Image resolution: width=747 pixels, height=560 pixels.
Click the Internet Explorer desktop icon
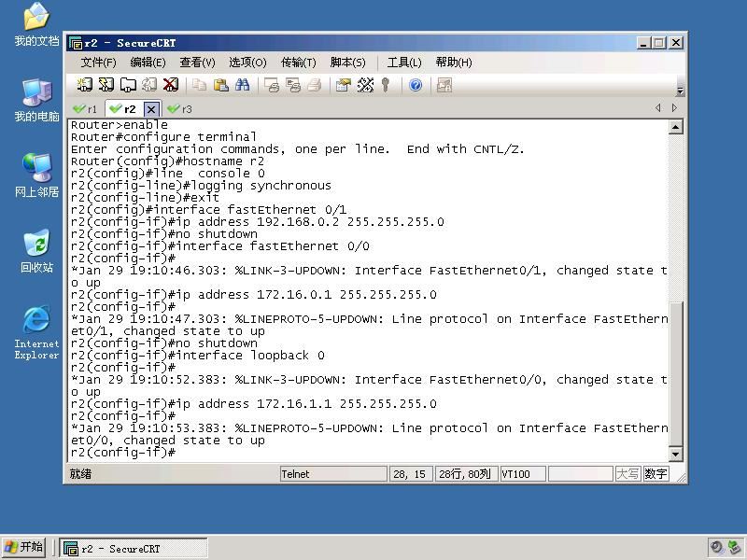(x=36, y=332)
